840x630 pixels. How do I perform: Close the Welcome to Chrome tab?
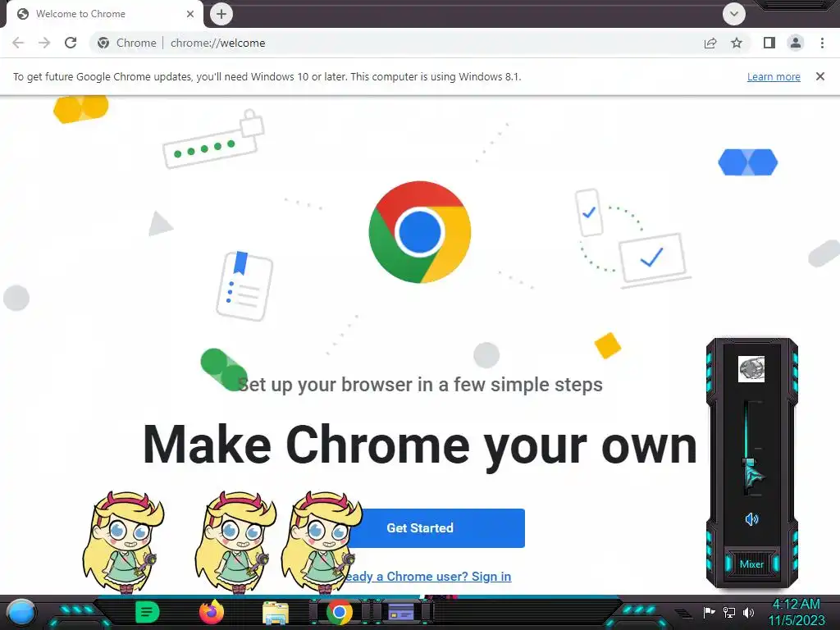coord(190,14)
